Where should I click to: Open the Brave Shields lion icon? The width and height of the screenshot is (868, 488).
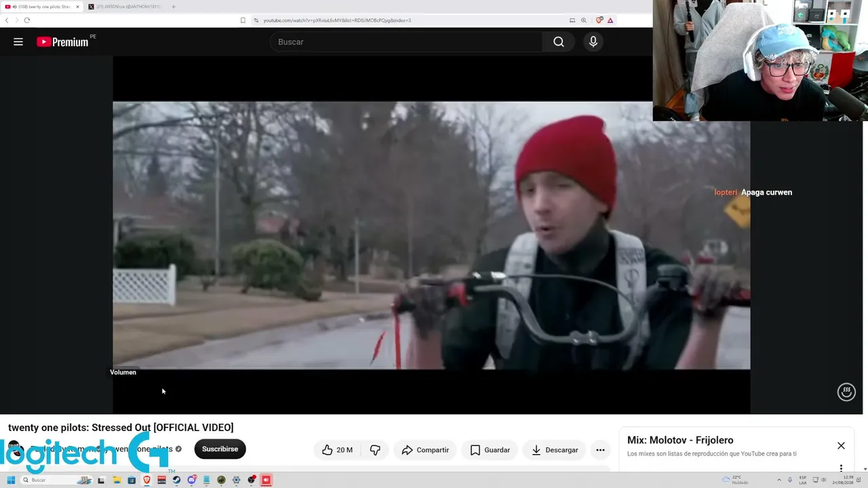coord(599,20)
